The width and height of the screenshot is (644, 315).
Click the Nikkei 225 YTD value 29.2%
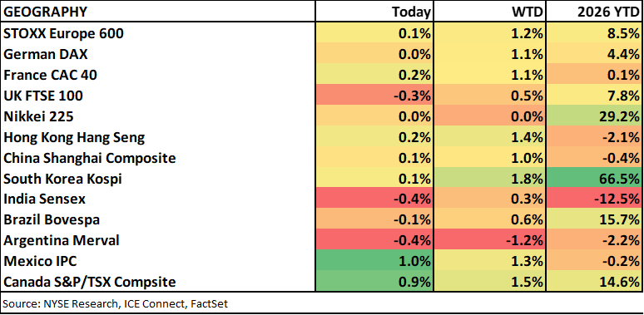(x=594, y=116)
